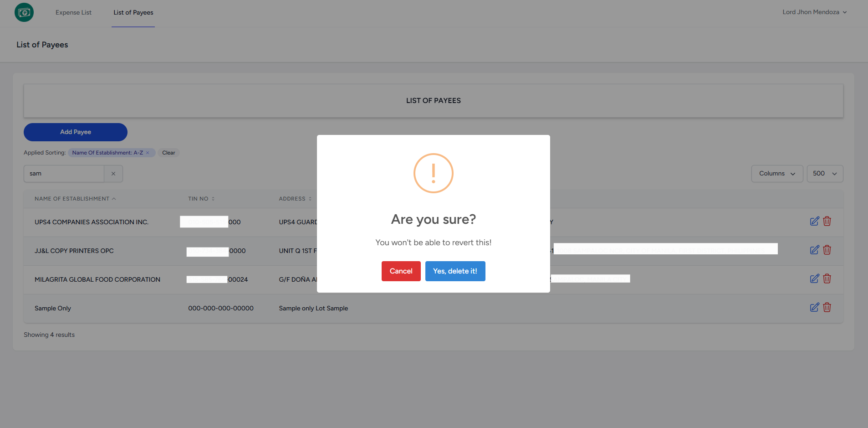The height and width of the screenshot is (428, 868).
Task: Delete the Sample Only payee row
Action: pos(827,308)
